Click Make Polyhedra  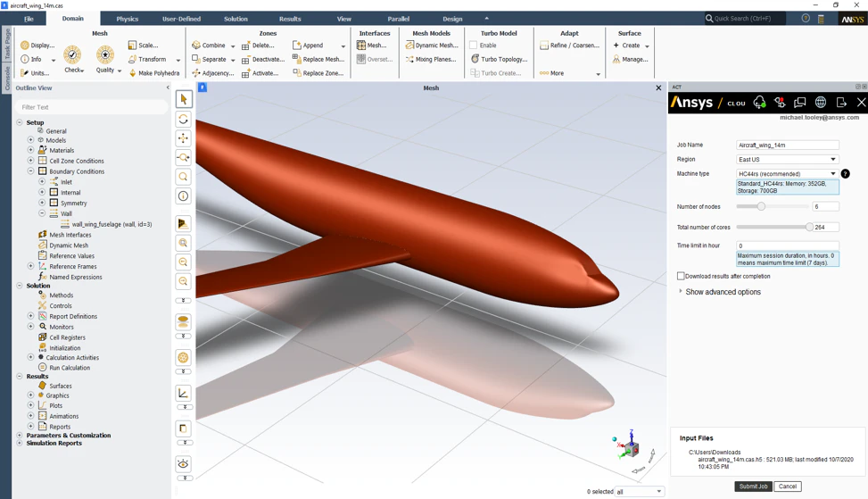pos(154,73)
